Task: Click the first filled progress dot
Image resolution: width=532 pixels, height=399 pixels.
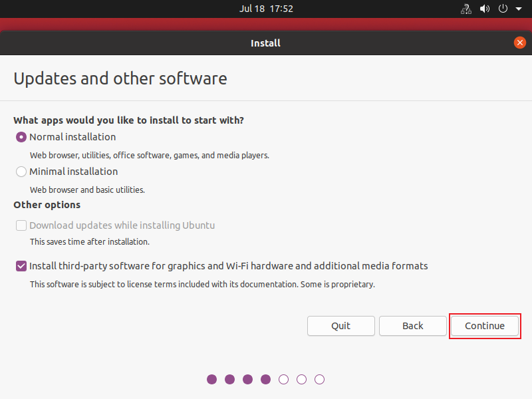Action: pos(211,379)
